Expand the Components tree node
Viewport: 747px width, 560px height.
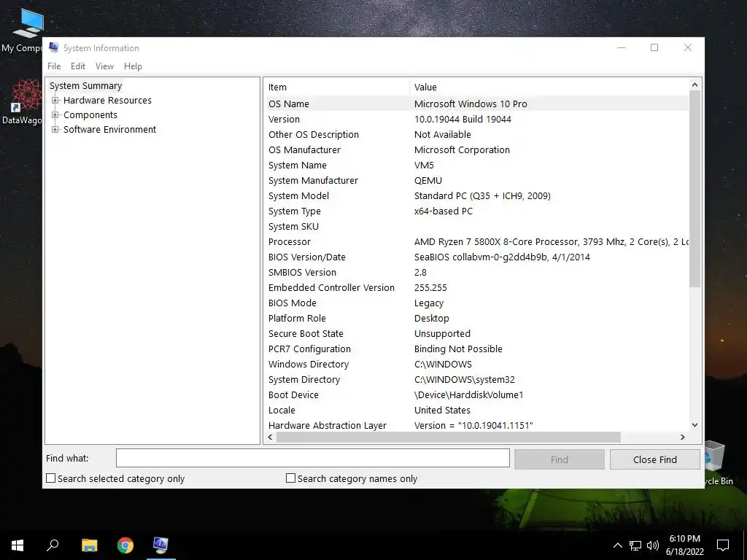55,115
